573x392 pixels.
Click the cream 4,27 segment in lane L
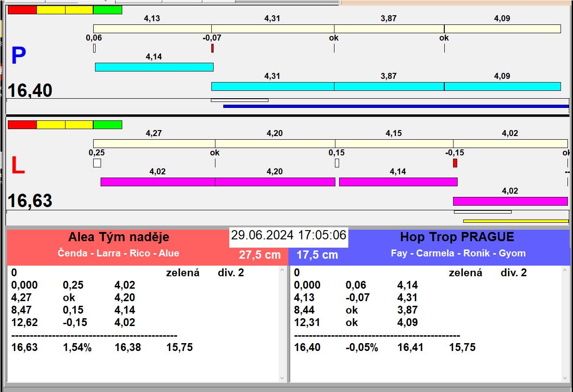(x=154, y=144)
